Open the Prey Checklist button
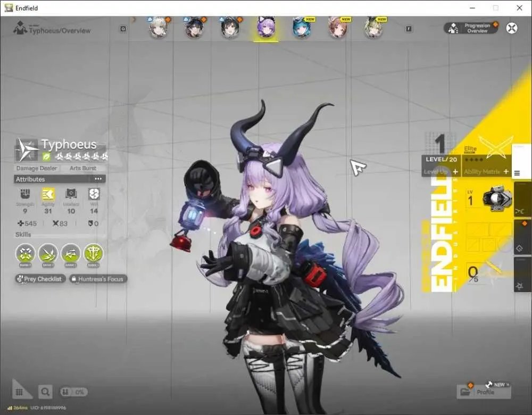Viewport: 532px width, 415px height. pos(40,279)
